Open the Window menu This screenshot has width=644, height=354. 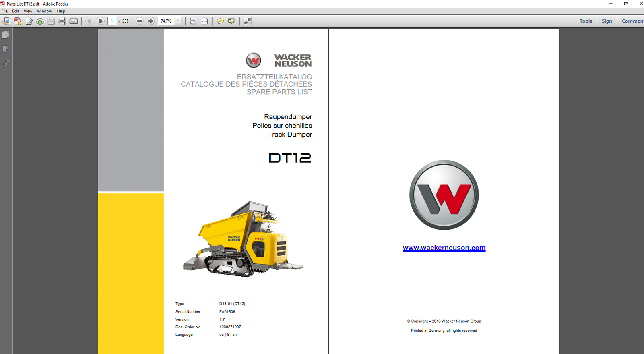click(44, 11)
